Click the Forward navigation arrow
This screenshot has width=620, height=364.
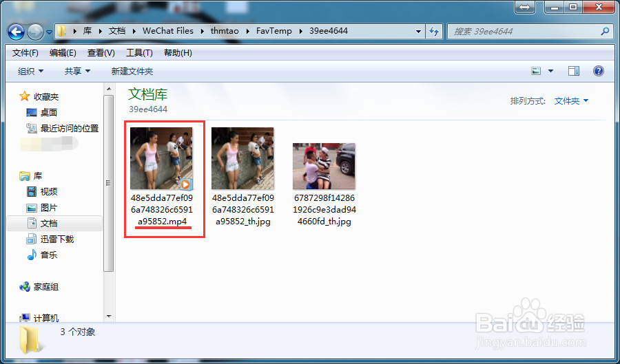pyautogui.click(x=35, y=32)
